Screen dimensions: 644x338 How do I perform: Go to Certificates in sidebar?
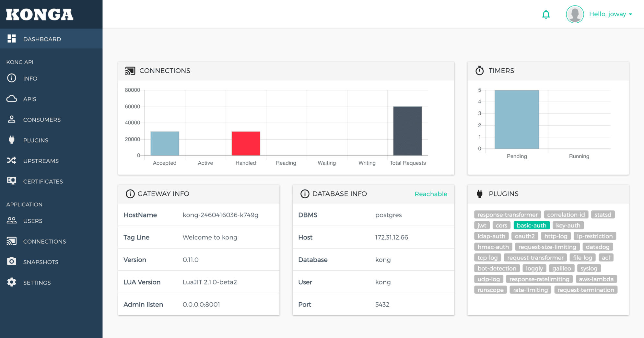(51, 181)
